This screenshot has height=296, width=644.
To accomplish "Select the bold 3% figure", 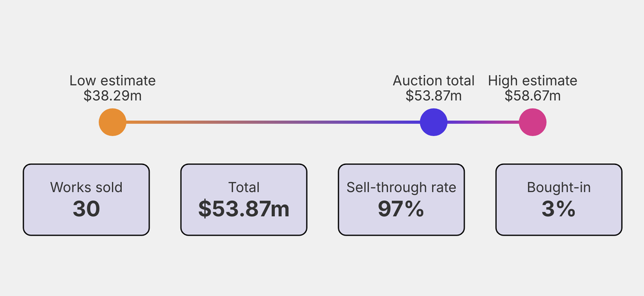I will pyautogui.click(x=558, y=208).
